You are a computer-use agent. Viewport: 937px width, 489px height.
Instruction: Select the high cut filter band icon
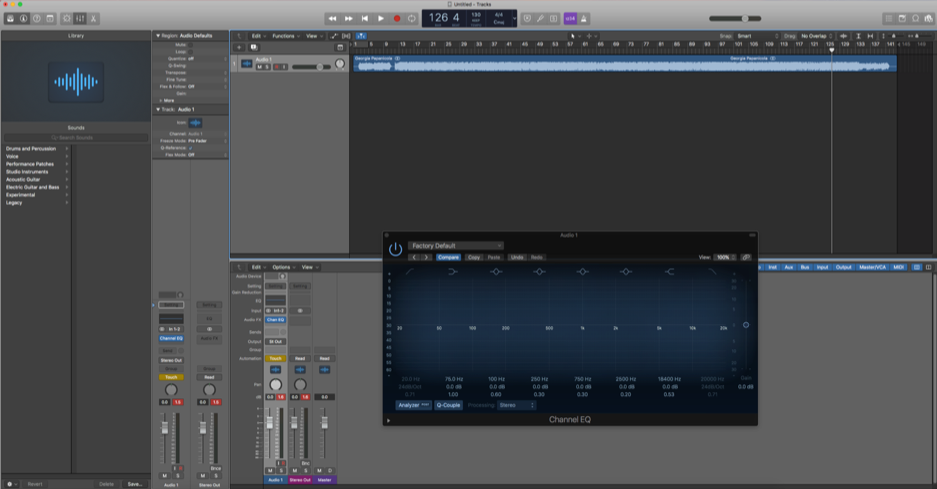(712, 272)
